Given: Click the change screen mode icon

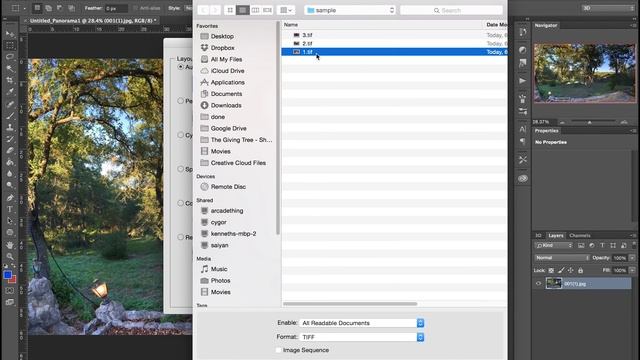Looking at the screenshot, I should pos(10,302).
